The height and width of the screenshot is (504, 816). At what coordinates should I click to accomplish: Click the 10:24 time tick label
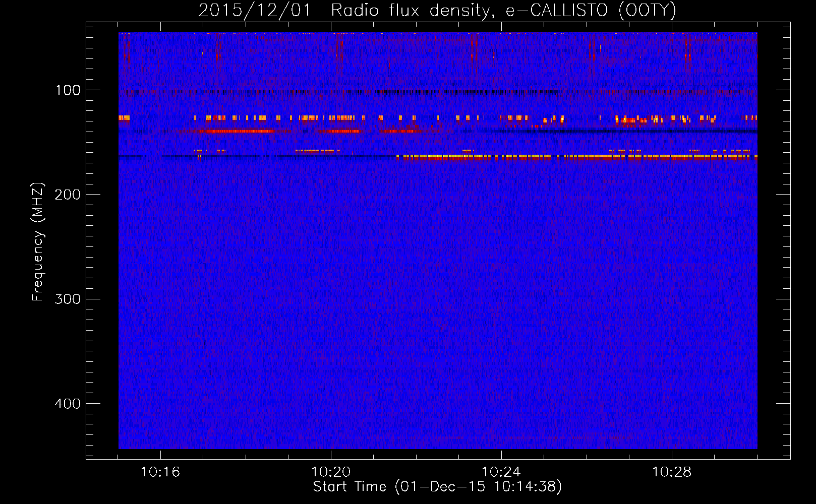tap(501, 472)
